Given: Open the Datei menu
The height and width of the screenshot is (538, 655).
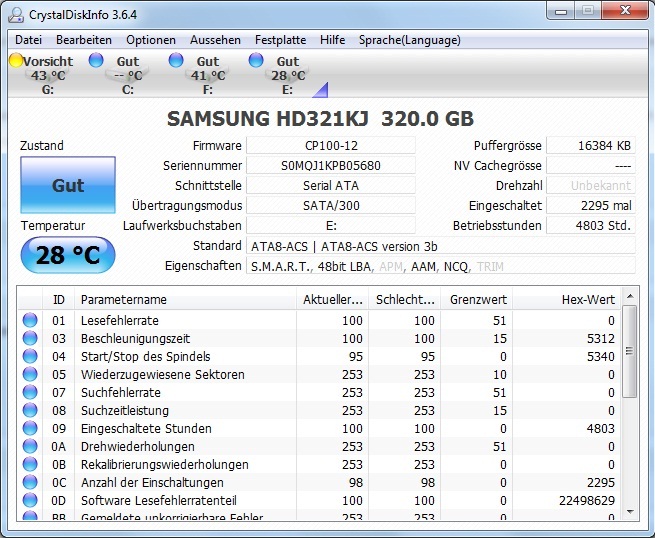Looking at the screenshot, I should 28,40.
